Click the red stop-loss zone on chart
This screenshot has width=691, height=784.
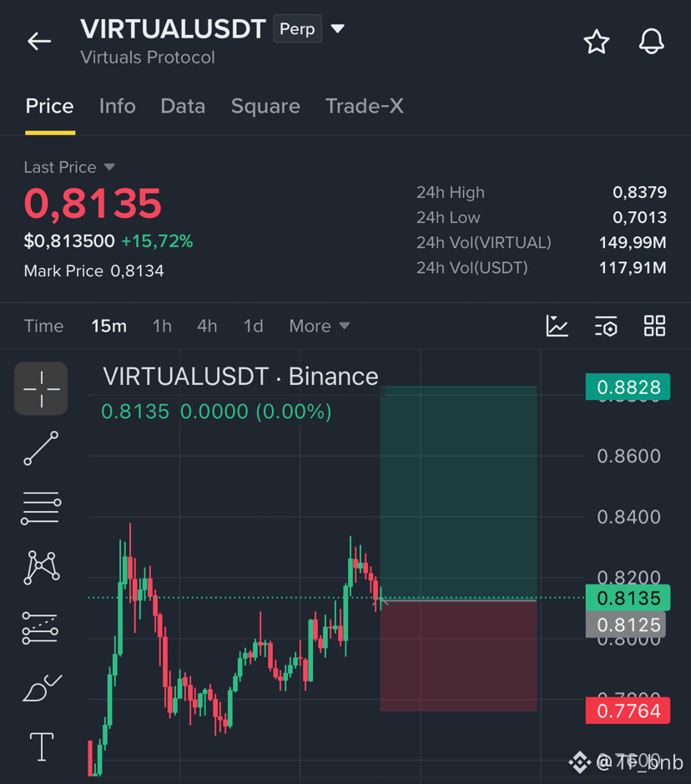tap(458, 655)
